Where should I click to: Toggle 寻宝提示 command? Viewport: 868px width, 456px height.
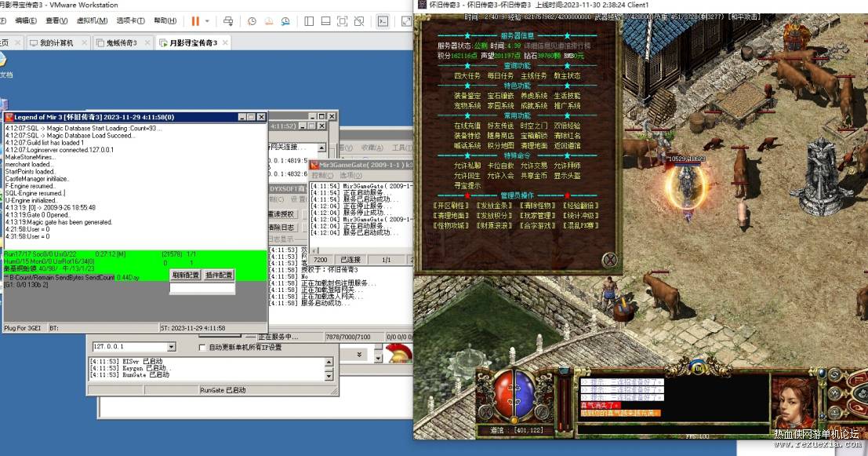(x=467, y=185)
